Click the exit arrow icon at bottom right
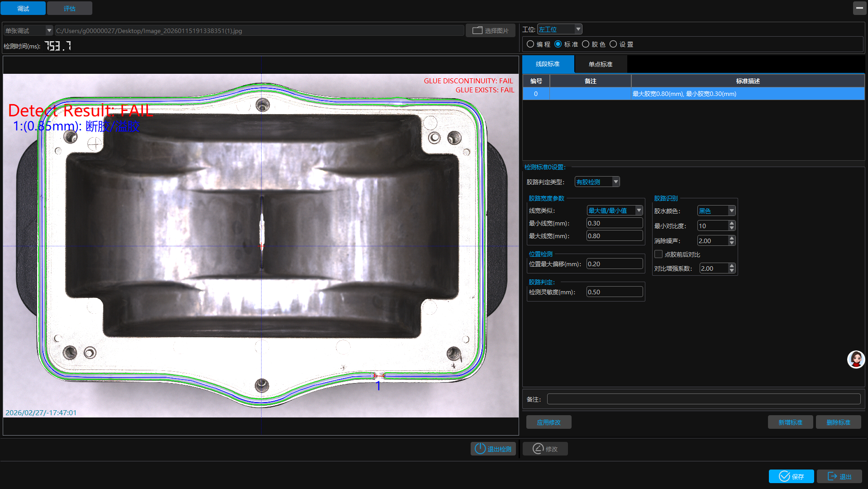The width and height of the screenshot is (868, 489). (832, 476)
